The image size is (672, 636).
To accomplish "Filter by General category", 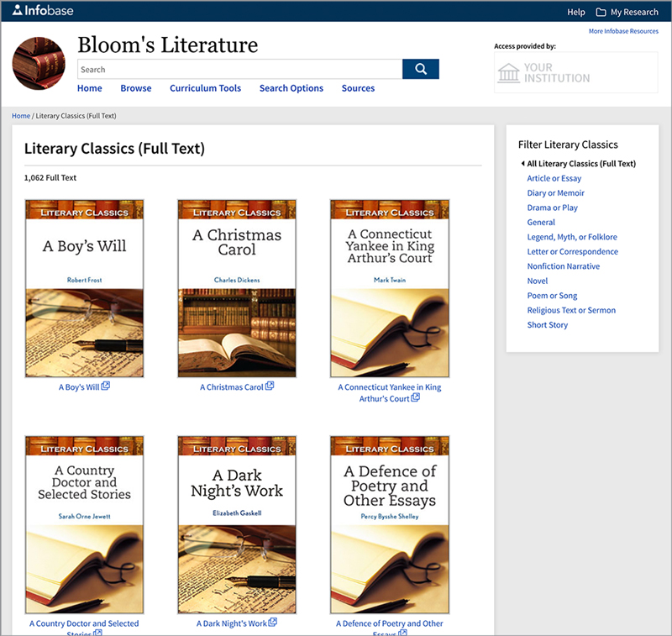I will (541, 222).
